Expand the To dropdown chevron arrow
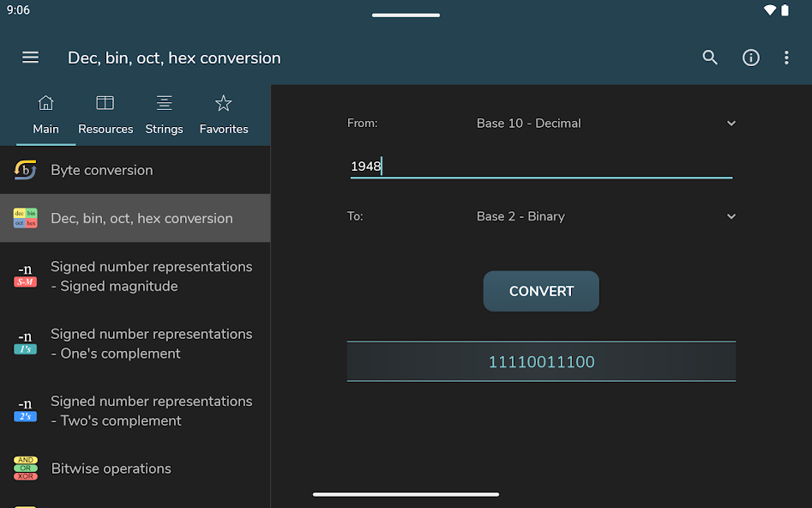Viewport: 812px width, 508px height. pos(731,216)
